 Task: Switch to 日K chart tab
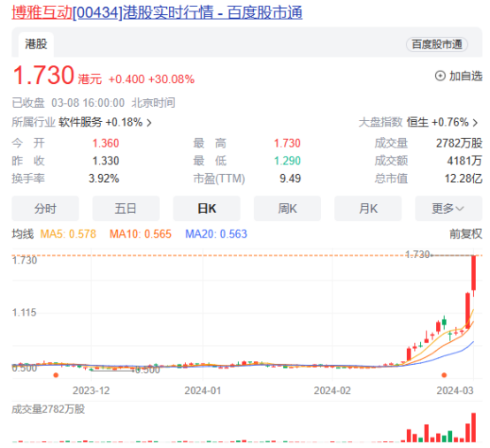point(207,209)
